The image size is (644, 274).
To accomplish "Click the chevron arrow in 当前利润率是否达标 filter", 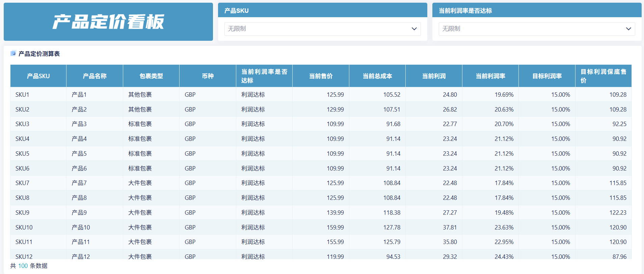I will click(x=628, y=29).
